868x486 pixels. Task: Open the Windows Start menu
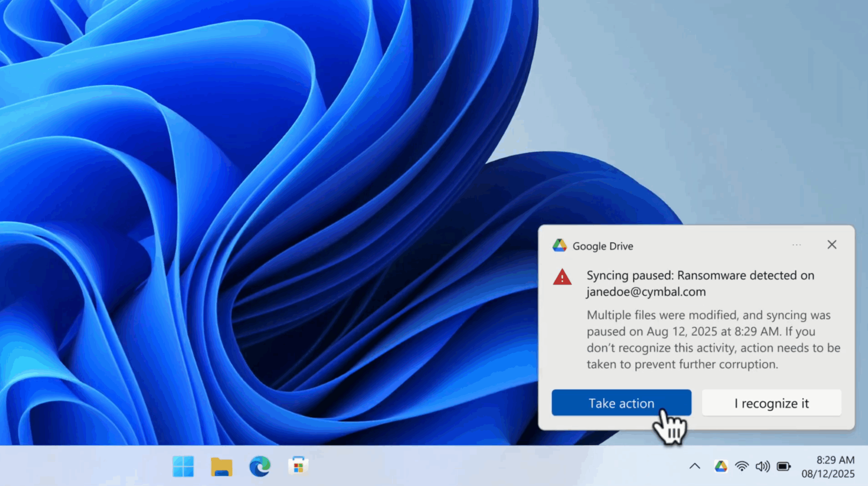point(183,466)
